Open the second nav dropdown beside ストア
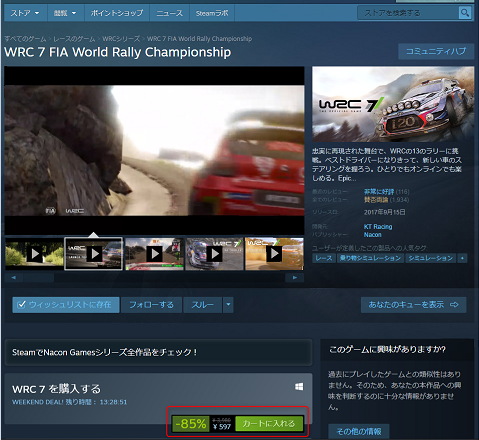479x440 pixels. pyautogui.click(x=65, y=13)
